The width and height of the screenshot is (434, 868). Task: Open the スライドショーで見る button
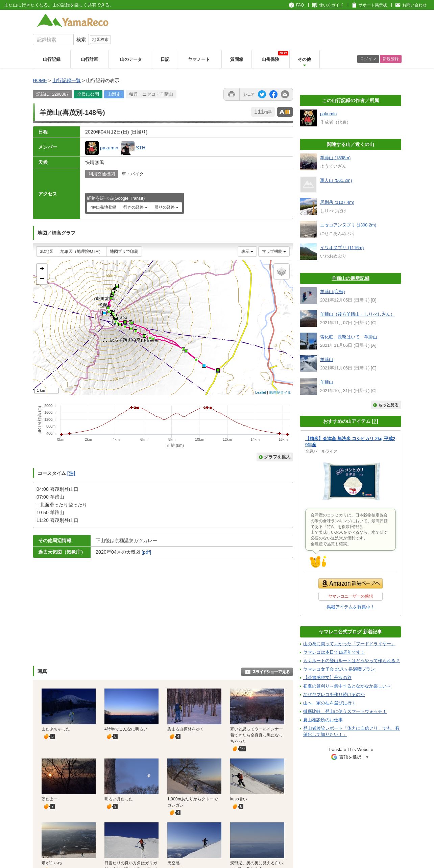267,672
